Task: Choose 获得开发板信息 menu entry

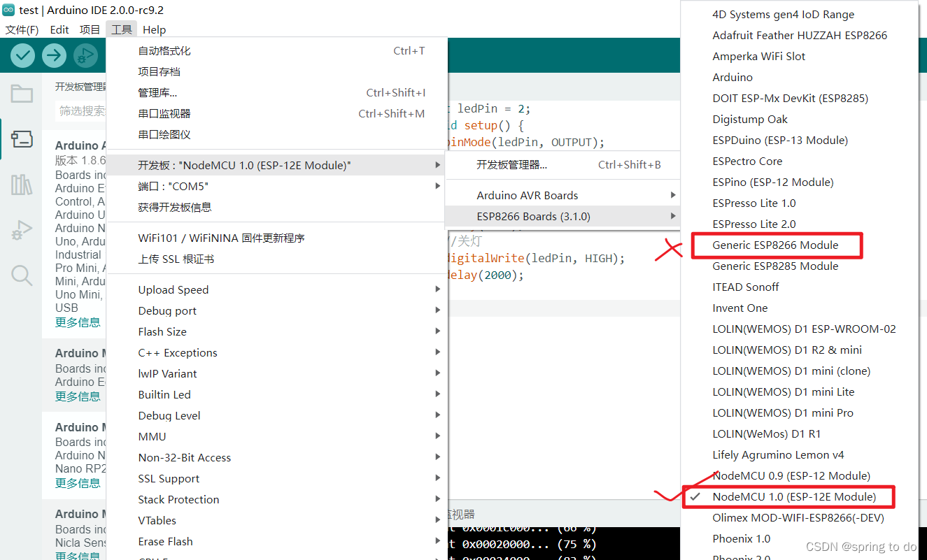Action: (277, 208)
